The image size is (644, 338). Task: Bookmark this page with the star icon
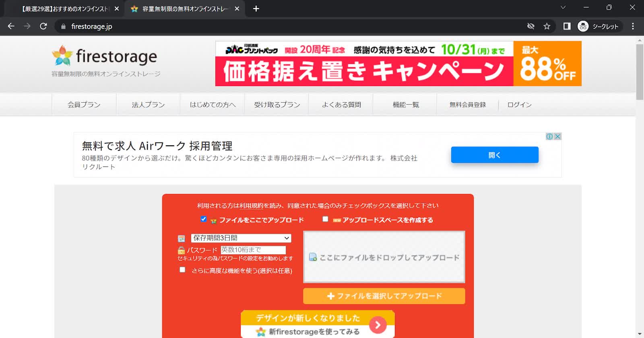click(x=547, y=26)
